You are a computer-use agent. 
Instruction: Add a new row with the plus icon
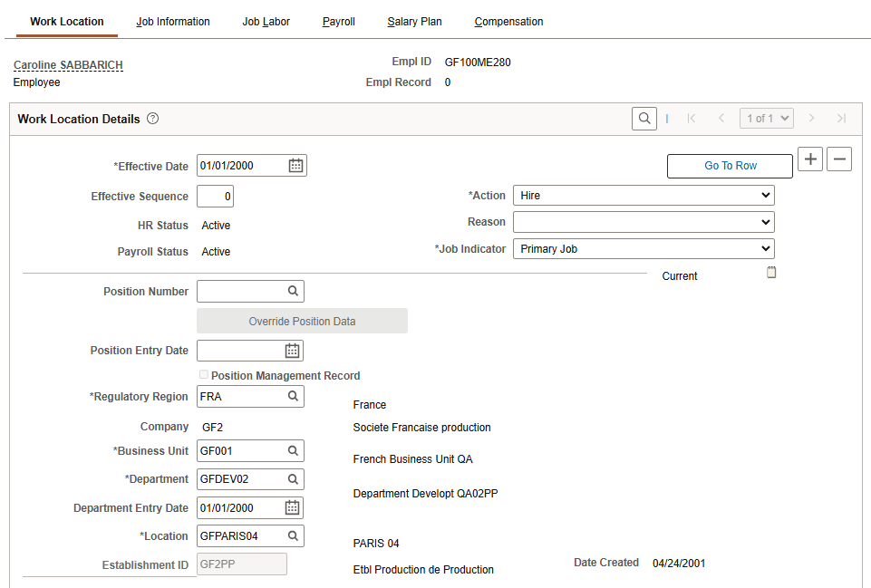[x=810, y=159]
